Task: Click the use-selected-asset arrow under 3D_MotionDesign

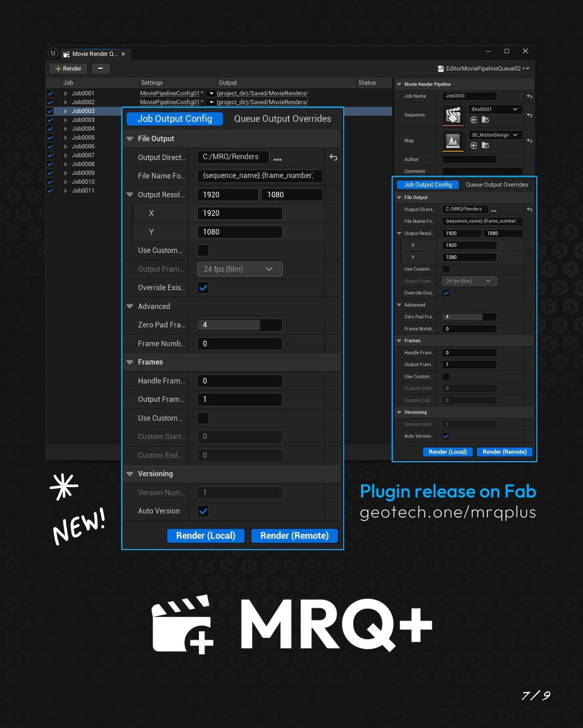Action: [x=474, y=145]
